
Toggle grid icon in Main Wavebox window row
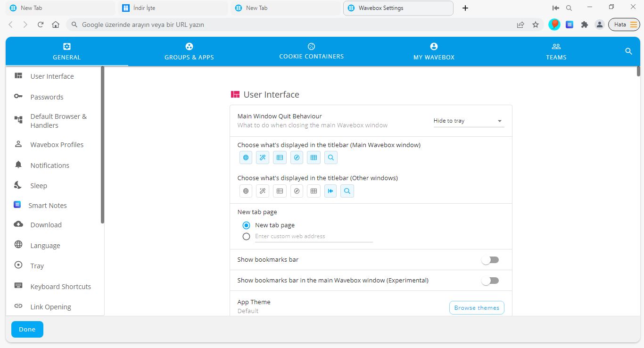pos(314,158)
